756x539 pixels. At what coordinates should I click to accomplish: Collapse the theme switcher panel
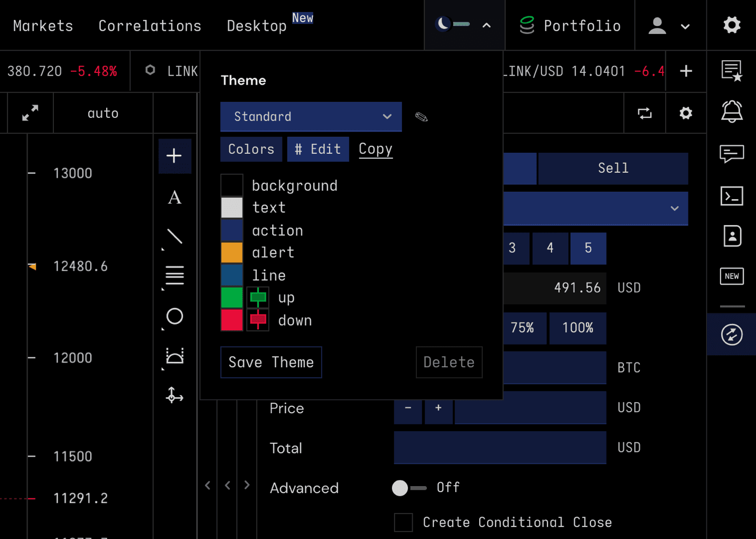tap(487, 25)
